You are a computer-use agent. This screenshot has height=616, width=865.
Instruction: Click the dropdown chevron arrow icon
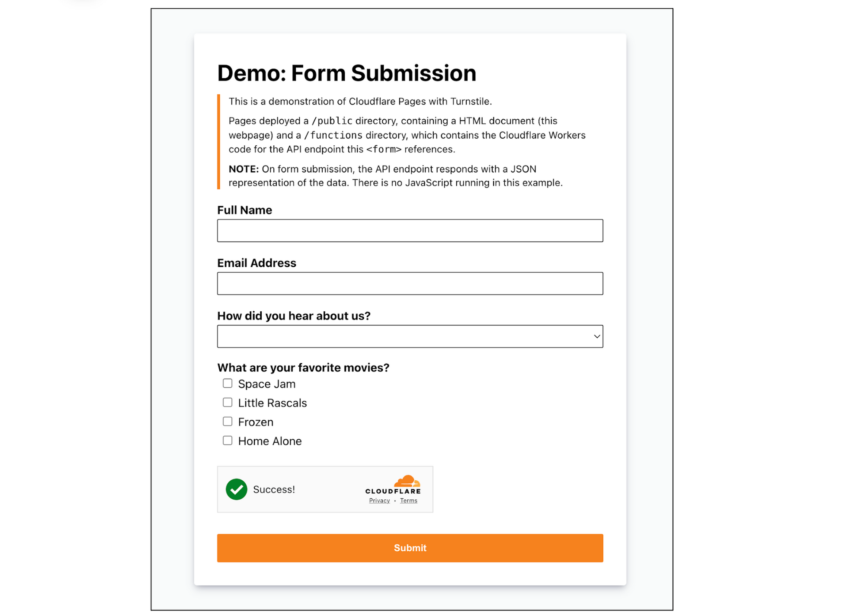pos(596,336)
